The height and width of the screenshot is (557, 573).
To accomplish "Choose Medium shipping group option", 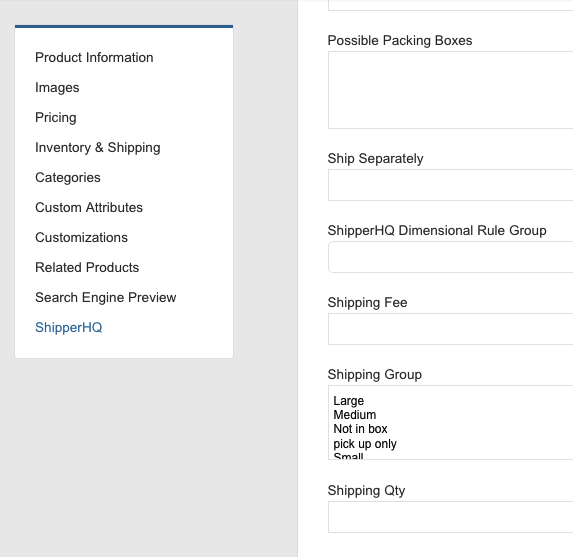I will click(354, 415).
